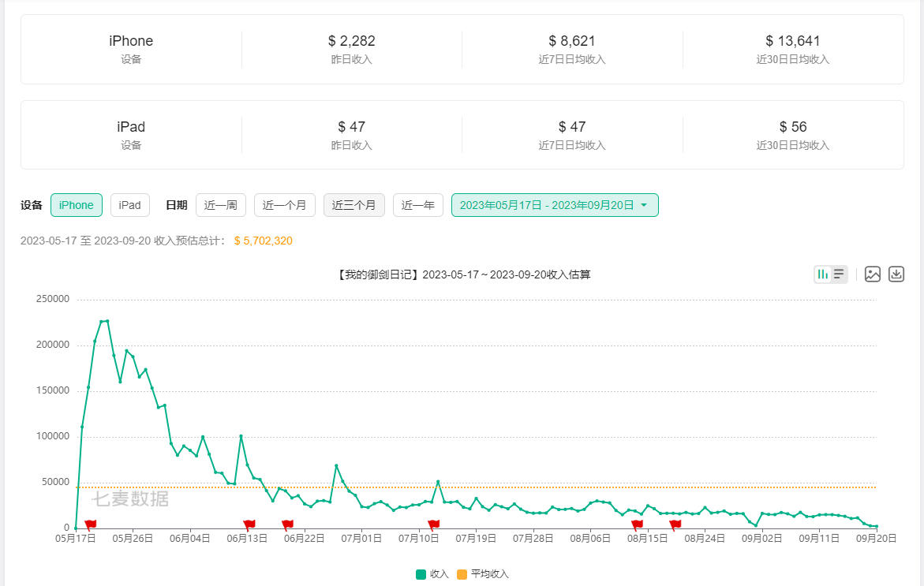This screenshot has height=586, width=924.
Task: Choose the 近一周 date range
Action: [x=221, y=205]
